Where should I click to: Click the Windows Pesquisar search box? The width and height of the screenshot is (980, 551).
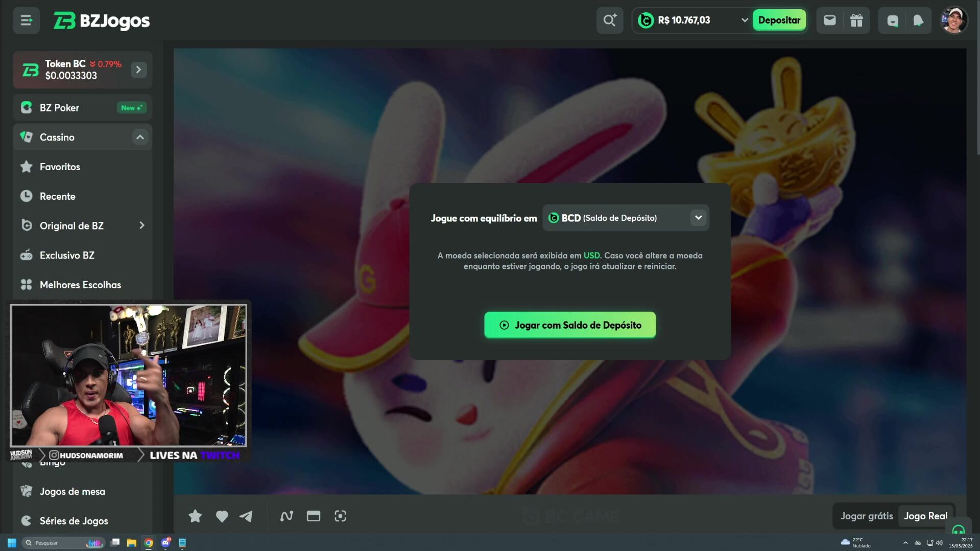pos(63,543)
